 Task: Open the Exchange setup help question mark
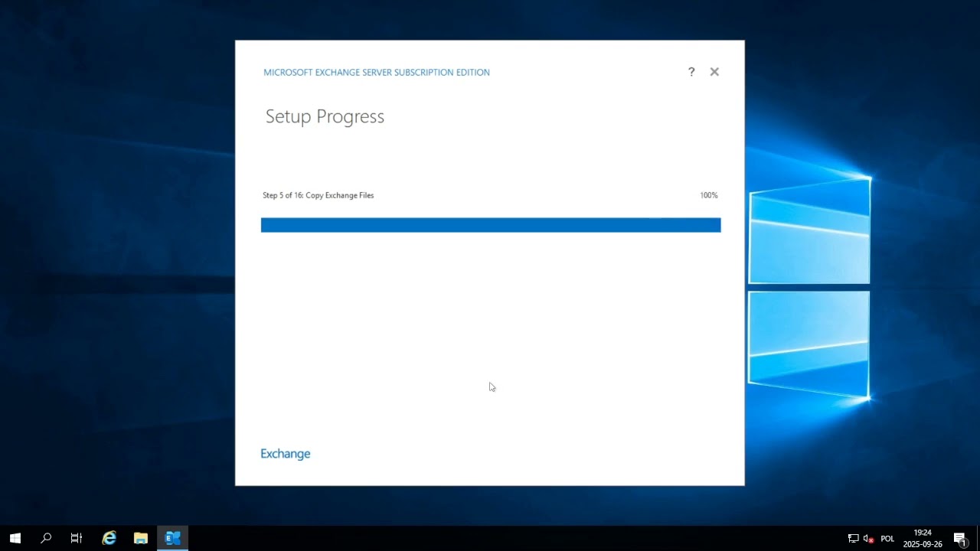pyautogui.click(x=691, y=72)
